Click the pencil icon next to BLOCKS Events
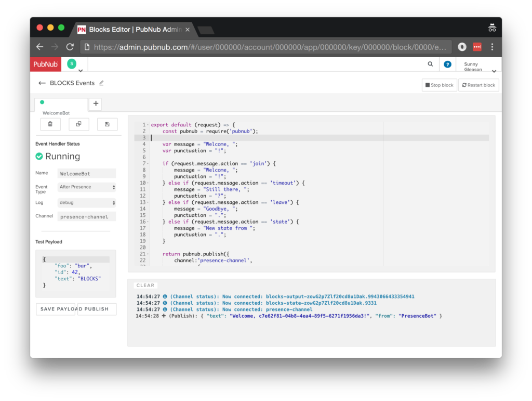This screenshot has width=532, height=401. 101,83
